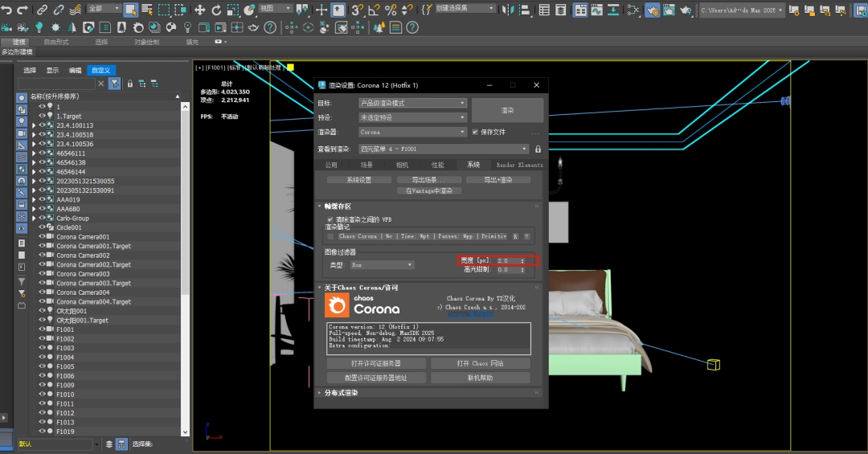Click the 打开许可证服务器 button

376,363
